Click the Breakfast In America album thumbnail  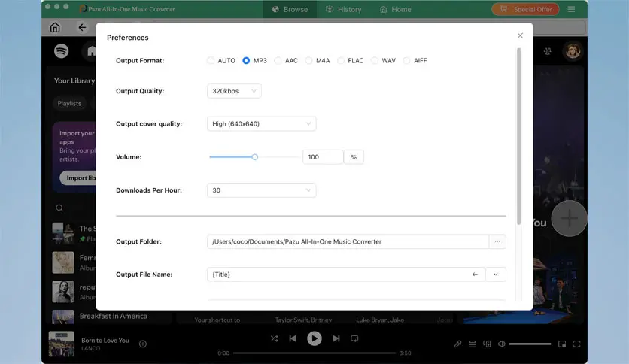(x=63, y=317)
